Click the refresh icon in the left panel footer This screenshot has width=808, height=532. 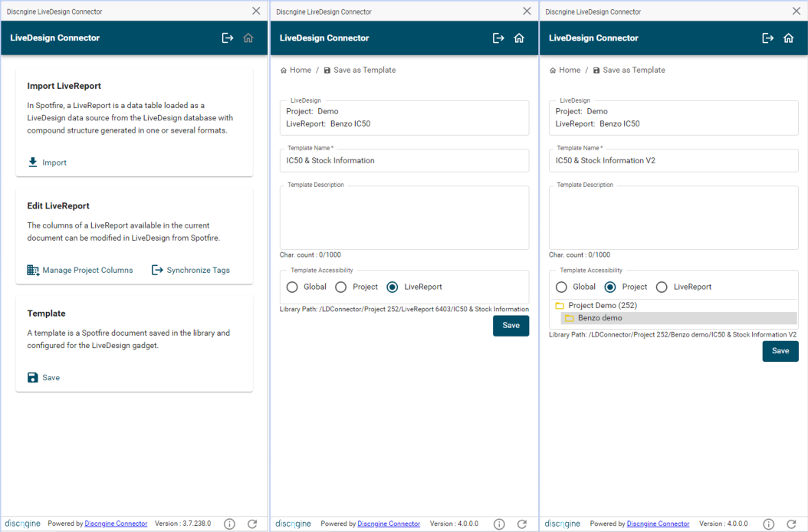coord(252,524)
